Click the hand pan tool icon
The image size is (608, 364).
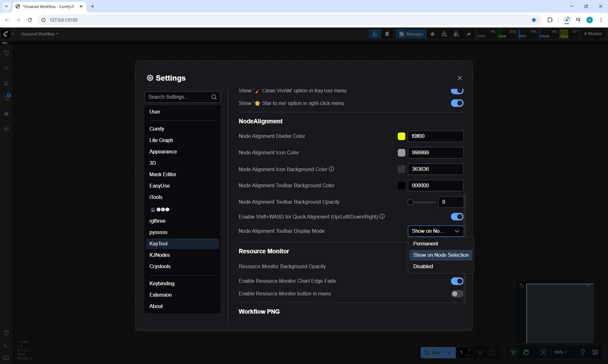(x=526, y=352)
